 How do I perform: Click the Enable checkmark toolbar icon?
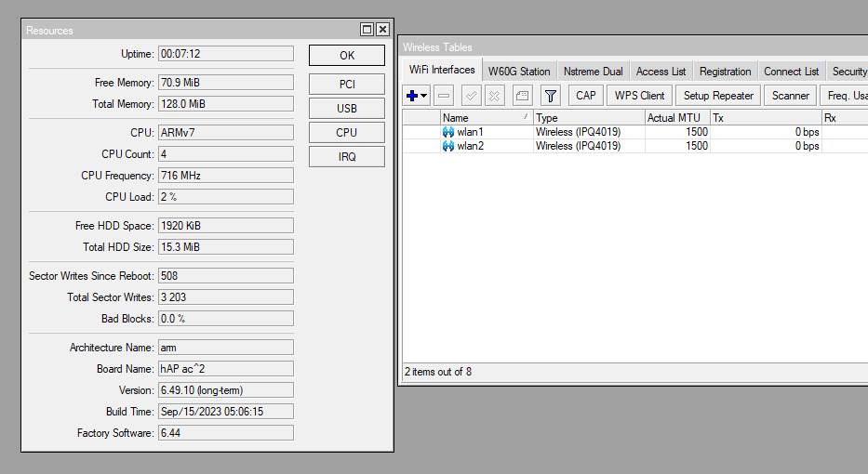(x=471, y=96)
